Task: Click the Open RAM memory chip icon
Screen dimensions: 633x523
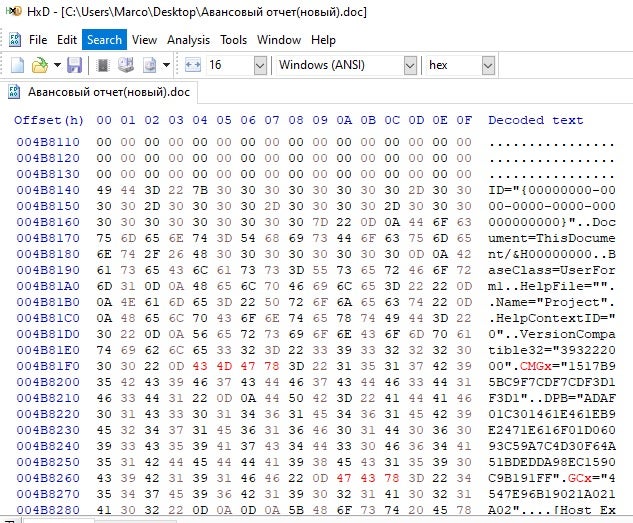Action: point(101,65)
